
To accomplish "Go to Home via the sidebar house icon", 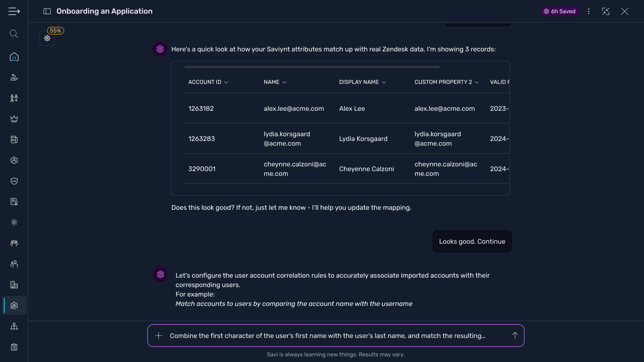I will point(14,57).
